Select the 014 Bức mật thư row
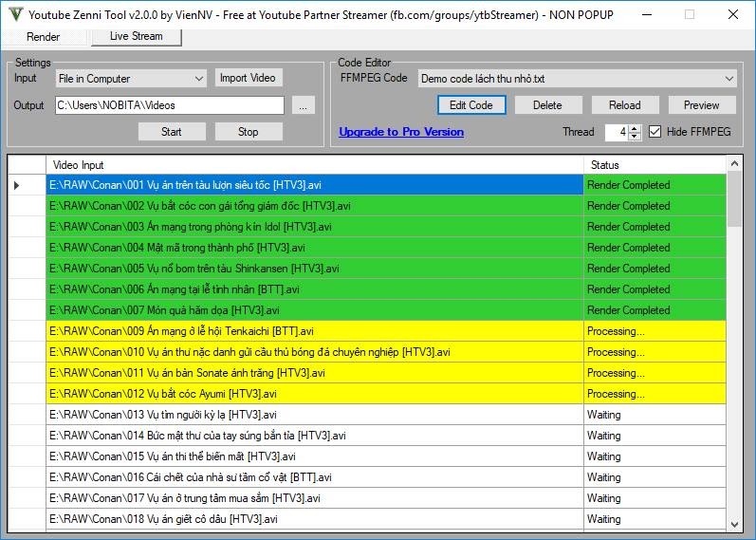The width and height of the screenshot is (756, 540). [315, 436]
